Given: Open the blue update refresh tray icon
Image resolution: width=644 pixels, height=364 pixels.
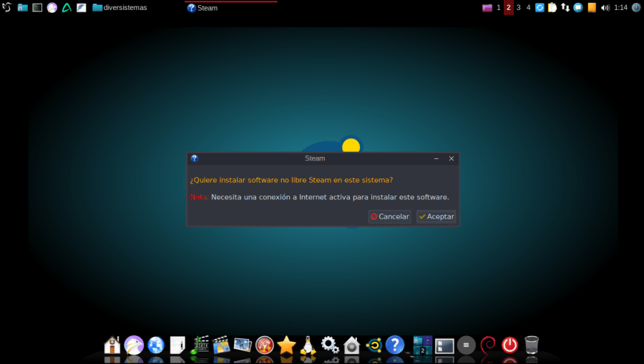Looking at the screenshot, I should [540, 8].
